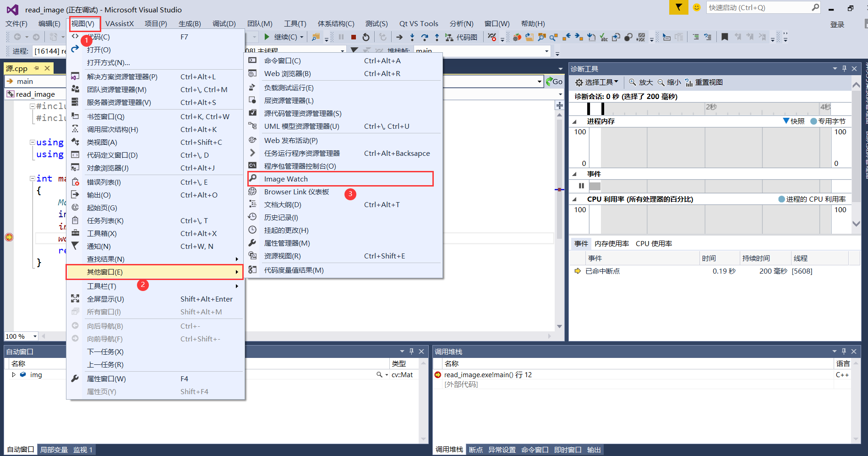Click the 登录 sign-in link
868x456 pixels.
point(837,24)
